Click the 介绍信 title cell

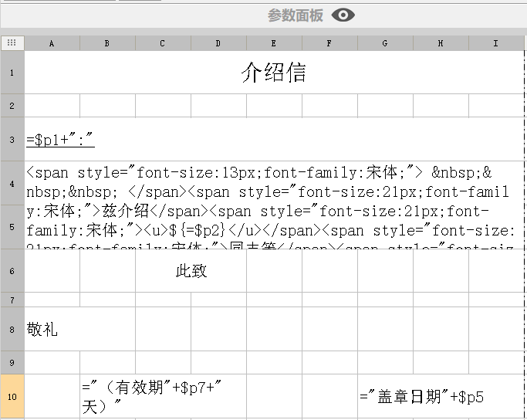(274, 73)
